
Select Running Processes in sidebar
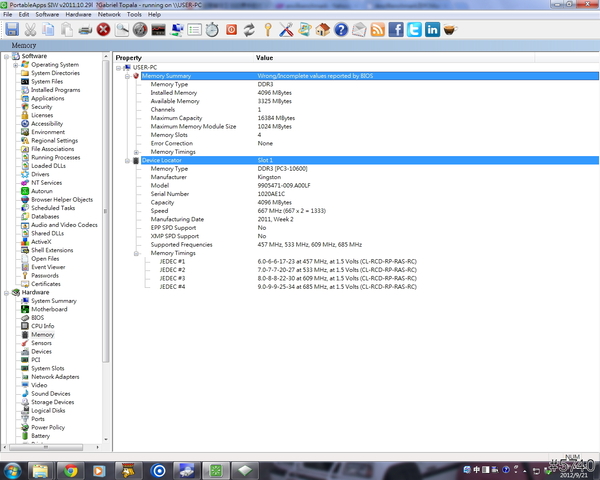pos(55,157)
